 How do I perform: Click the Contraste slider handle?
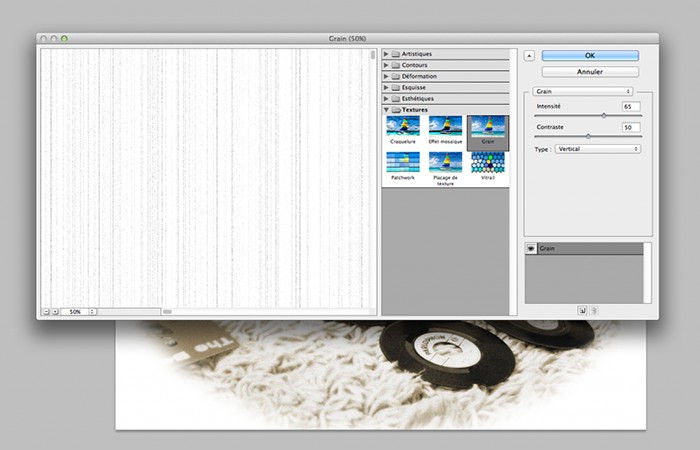click(x=588, y=136)
